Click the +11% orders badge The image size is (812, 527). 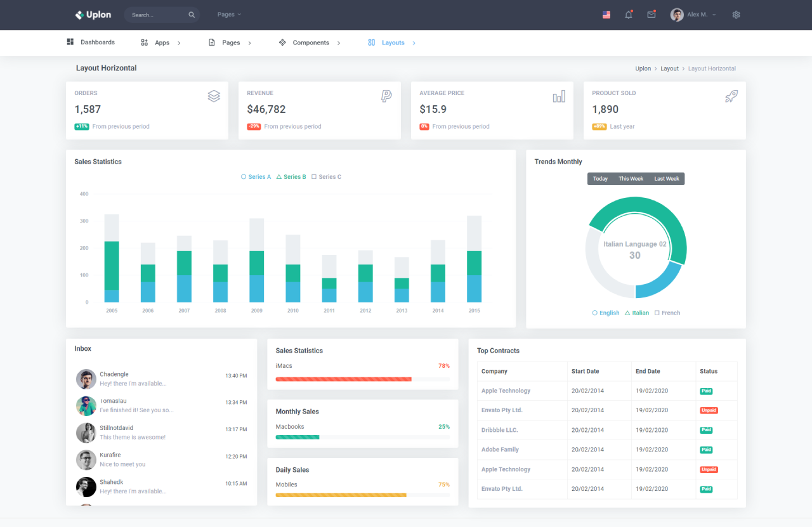pos(82,127)
